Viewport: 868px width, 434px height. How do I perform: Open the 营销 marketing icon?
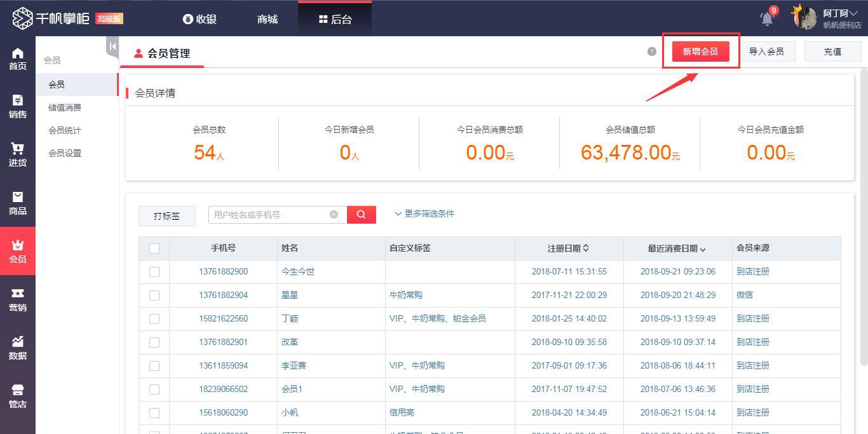tap(17, 294)
